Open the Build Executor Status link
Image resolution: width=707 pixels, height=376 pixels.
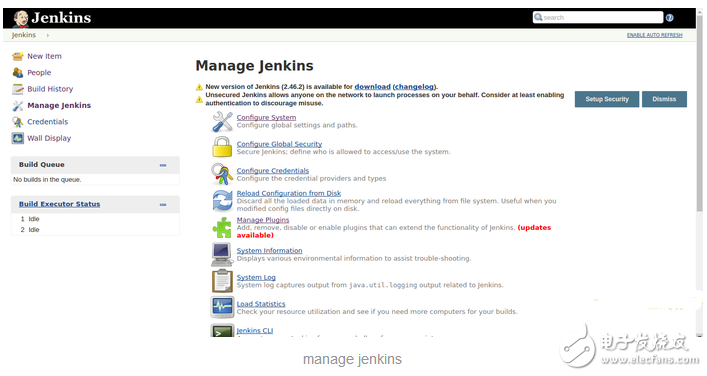click(x=60, y=204)
